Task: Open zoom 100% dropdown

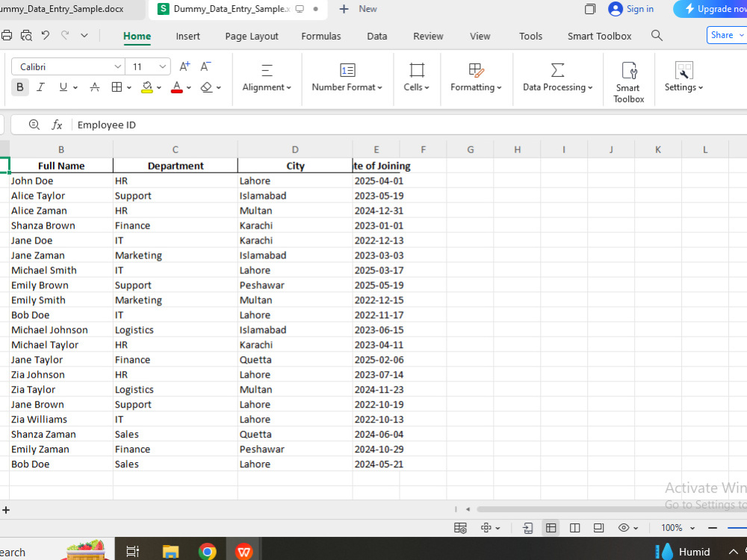Action: [678, 528]
